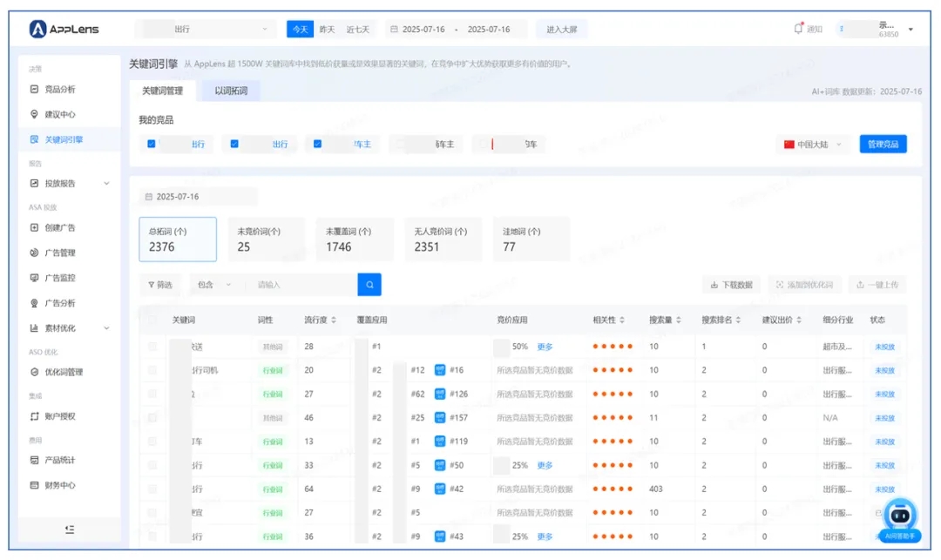Viewport: 941px width, 560px height.
Task: Open the 中国大陆 country dropdown
Action: coord(814,145)
